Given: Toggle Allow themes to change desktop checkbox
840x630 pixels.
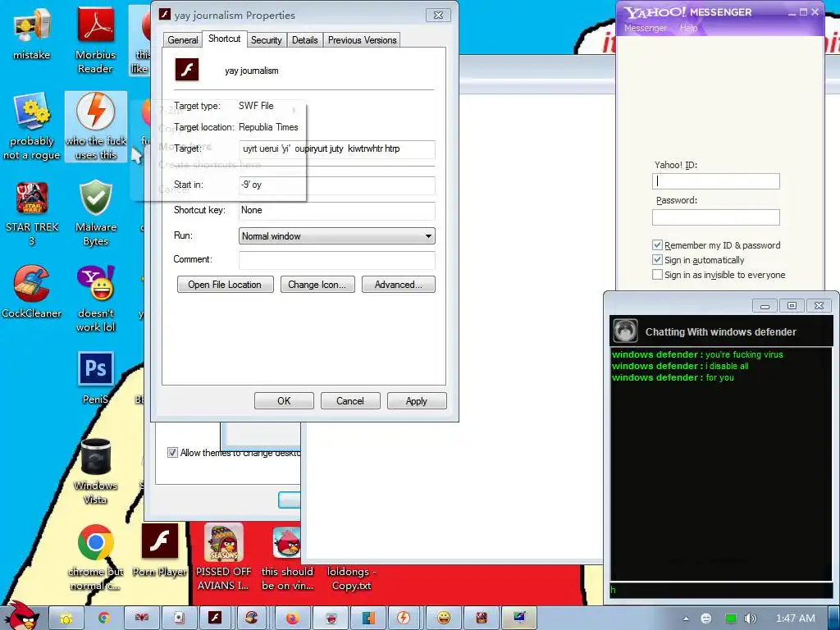Looking at the screenshot, I should coord(172,453).
